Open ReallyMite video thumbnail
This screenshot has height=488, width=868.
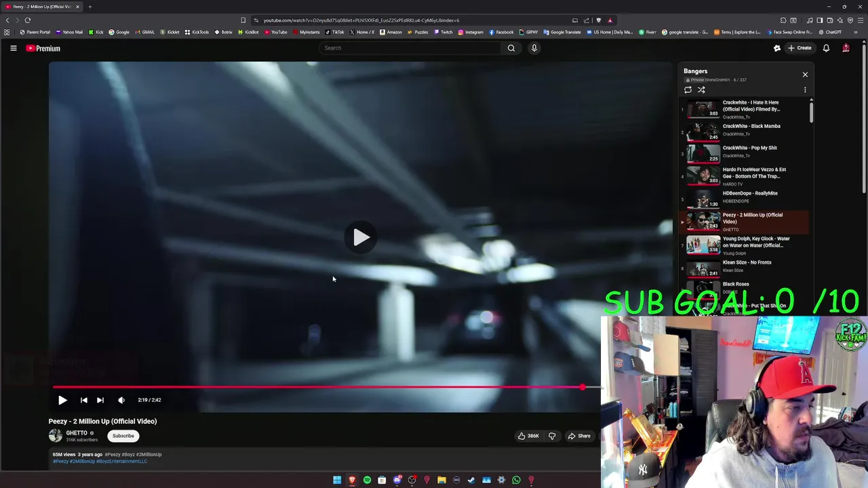[703, 198]
